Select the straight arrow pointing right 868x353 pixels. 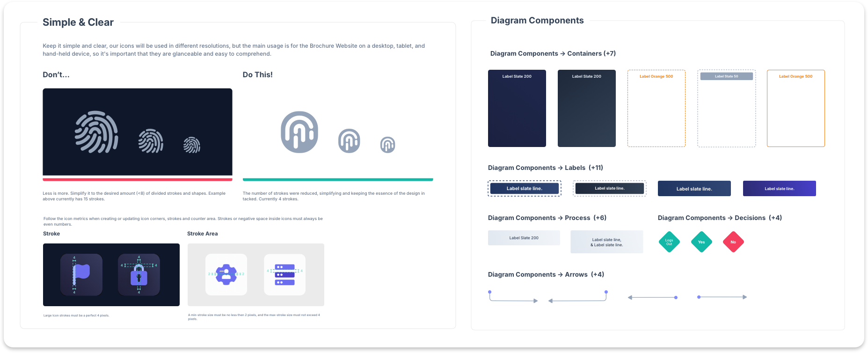722,297
